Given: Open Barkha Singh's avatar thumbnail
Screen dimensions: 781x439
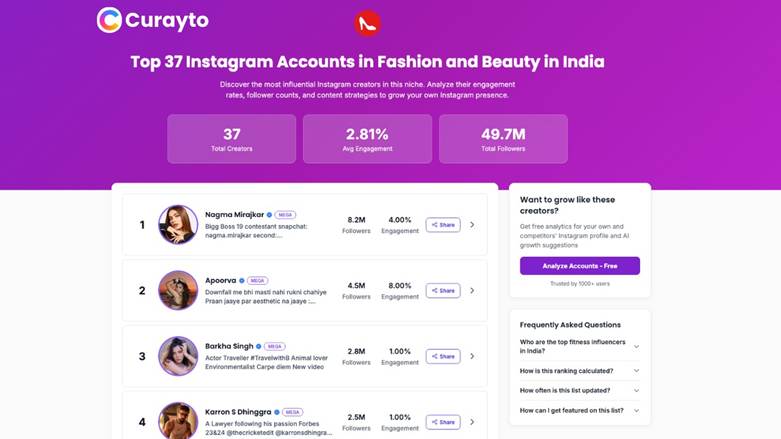Looking at the screenshot, I should 178,356.
